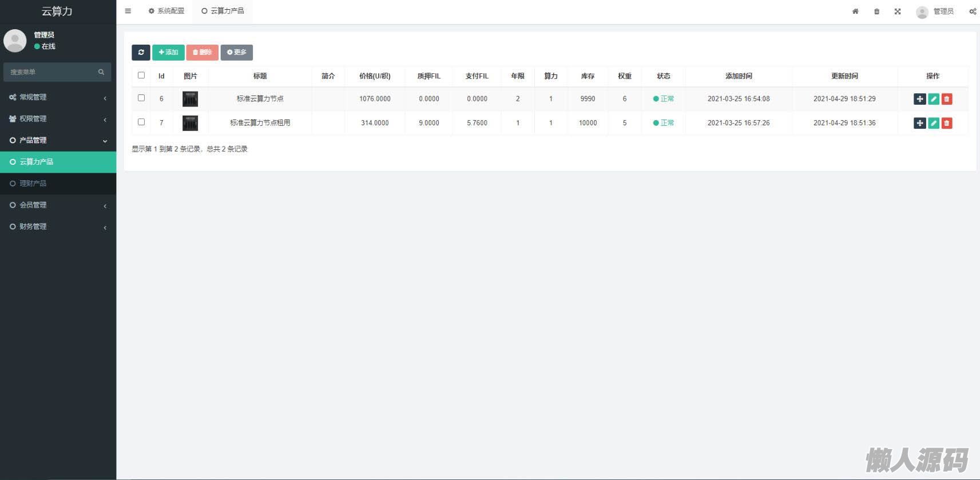Select 云算力产品 in the sidebar
Image resolution: width=980 pixels, height=480 pixels.
[x=58, y=162]
